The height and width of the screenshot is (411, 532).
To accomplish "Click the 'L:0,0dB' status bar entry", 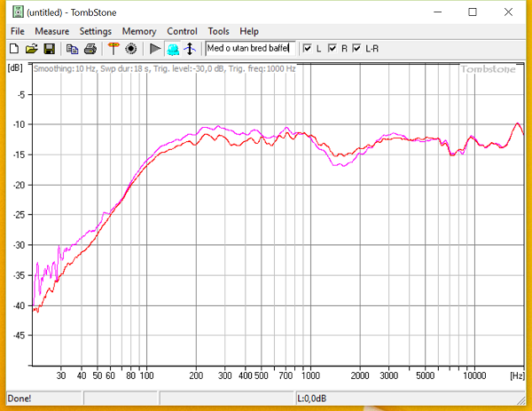I will click(x=312, y=398).
